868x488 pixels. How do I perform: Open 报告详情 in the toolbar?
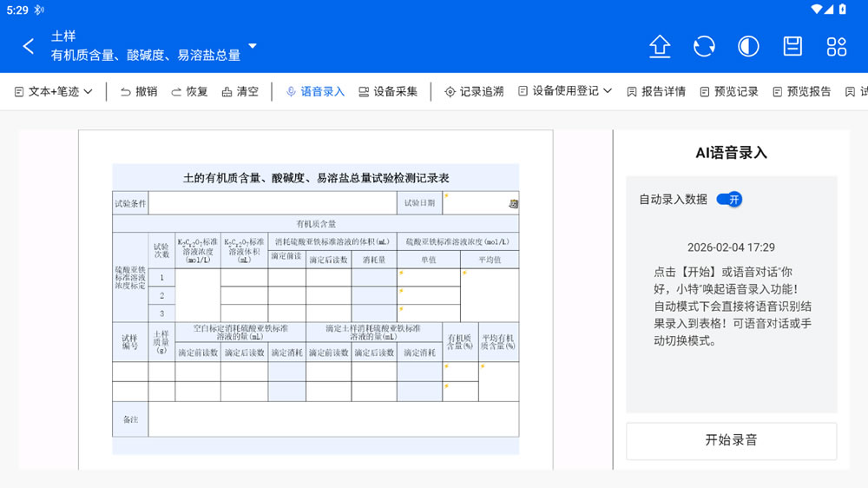656,91
